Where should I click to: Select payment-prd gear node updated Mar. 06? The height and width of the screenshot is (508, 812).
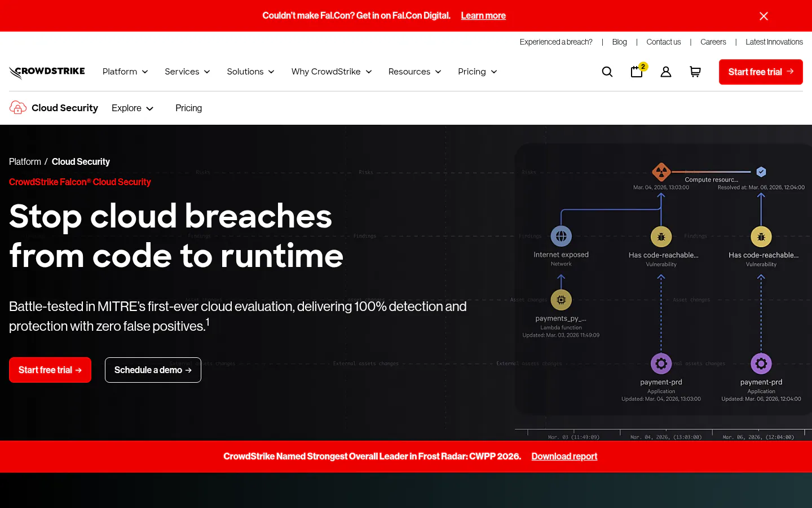(761, 364)
